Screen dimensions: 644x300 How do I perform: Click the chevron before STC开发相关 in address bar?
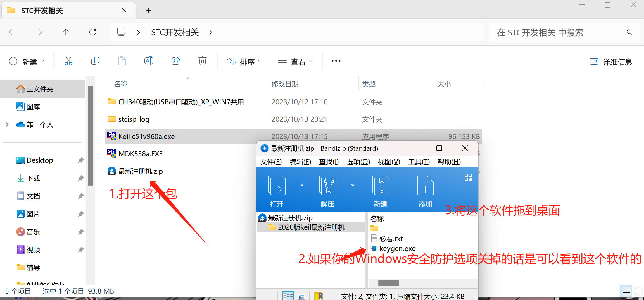pyautogui.click(x=138, y=32)
